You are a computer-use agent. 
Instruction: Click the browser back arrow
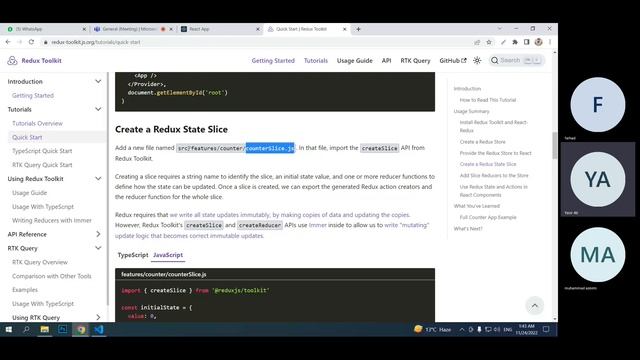coord(8,42)
